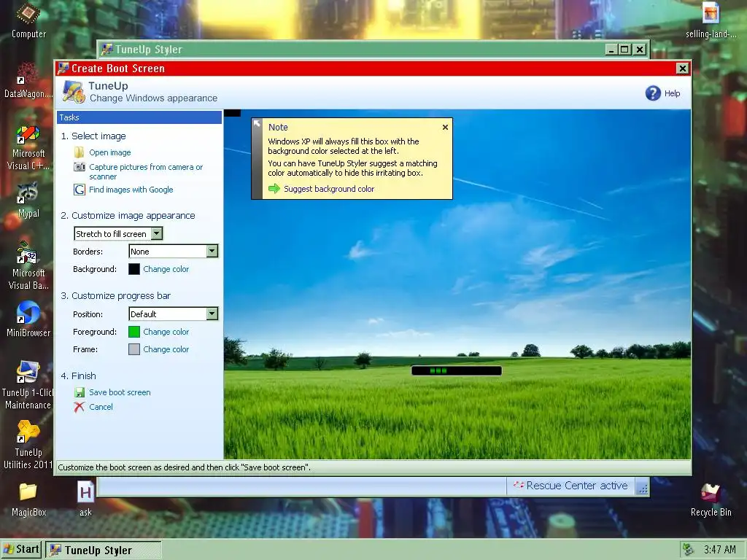Screen dimensions: 747x560
Task: Click the system tray icon near clock
Action: tap(688, 549)
